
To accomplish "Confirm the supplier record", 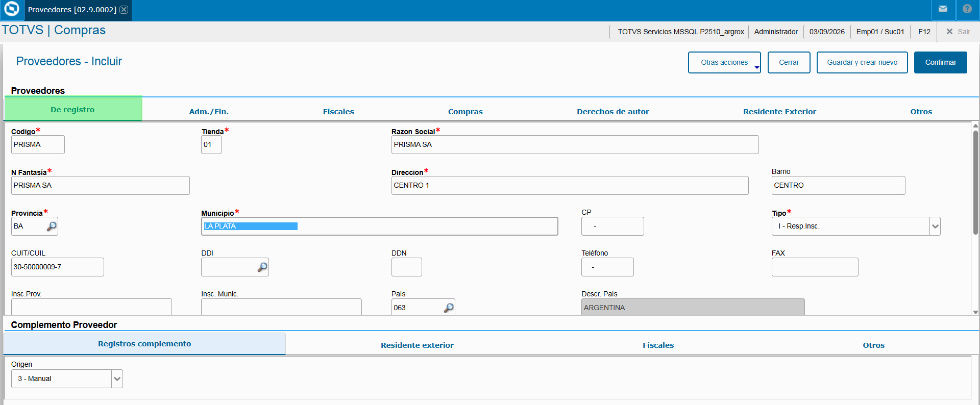I will (x=941, y=62).
